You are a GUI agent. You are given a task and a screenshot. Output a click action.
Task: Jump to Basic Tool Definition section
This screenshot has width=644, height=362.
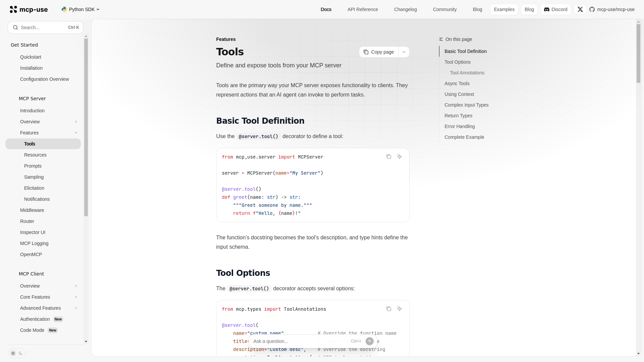465,51
